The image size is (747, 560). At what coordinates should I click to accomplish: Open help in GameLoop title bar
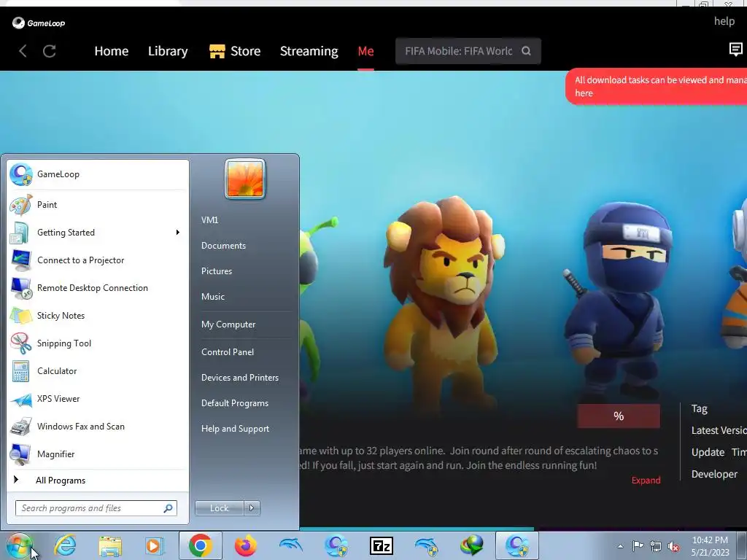coord(724,21)
